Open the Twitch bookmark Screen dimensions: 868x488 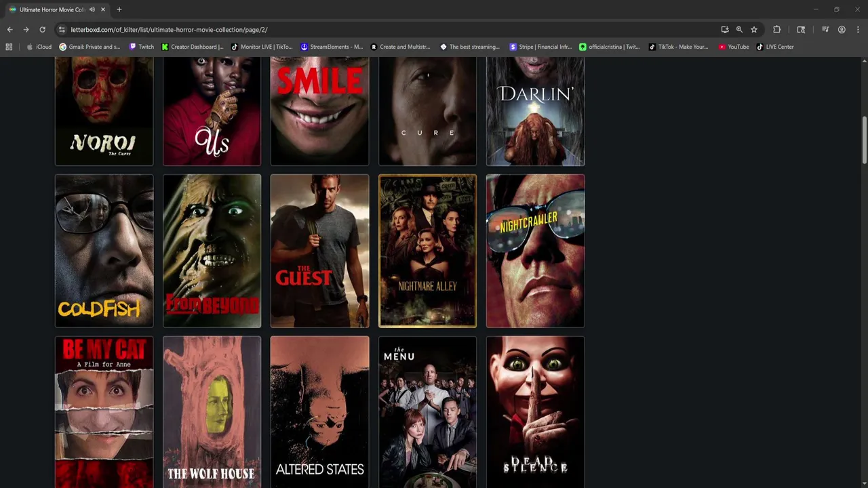(x=141, y=47)
